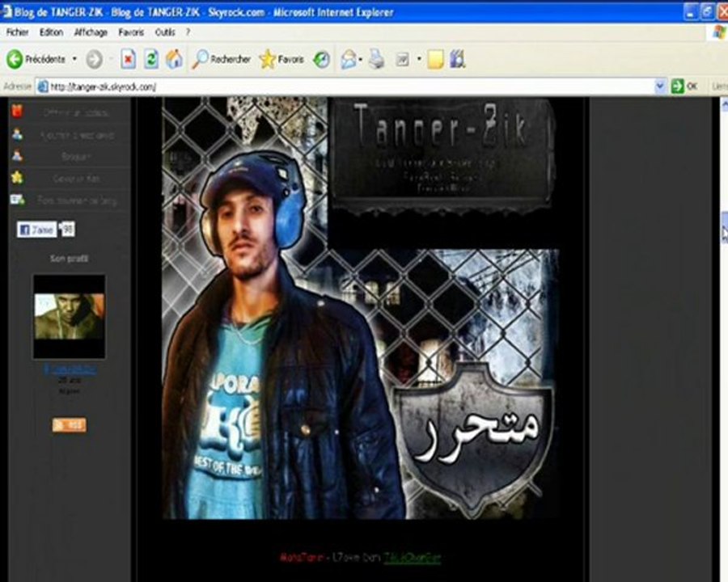Refresh the page with the green arrows icon

pyautogui.click(x=151, y=59)
